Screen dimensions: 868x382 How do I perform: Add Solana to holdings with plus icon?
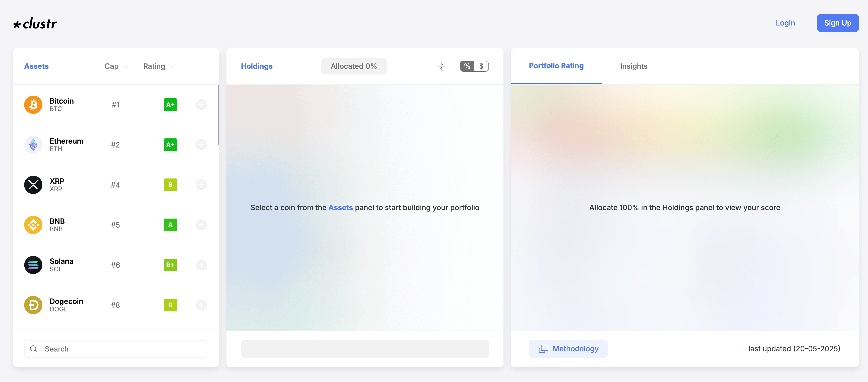201,265
